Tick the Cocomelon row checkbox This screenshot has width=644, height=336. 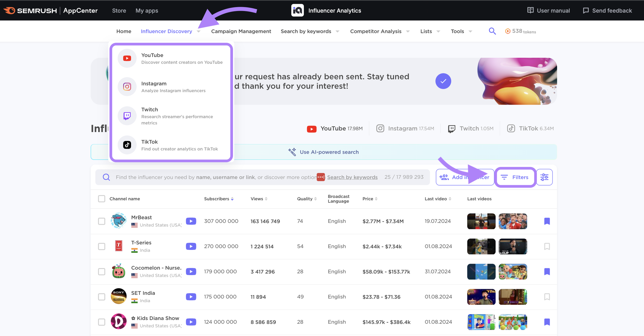click(102, 272)
